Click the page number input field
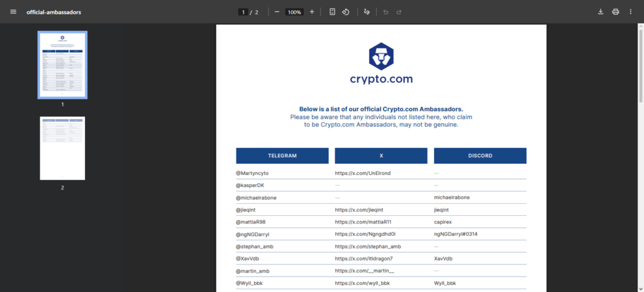Viewport: 644px width, 292px height. pyautogui.click(x=243, y=13)
